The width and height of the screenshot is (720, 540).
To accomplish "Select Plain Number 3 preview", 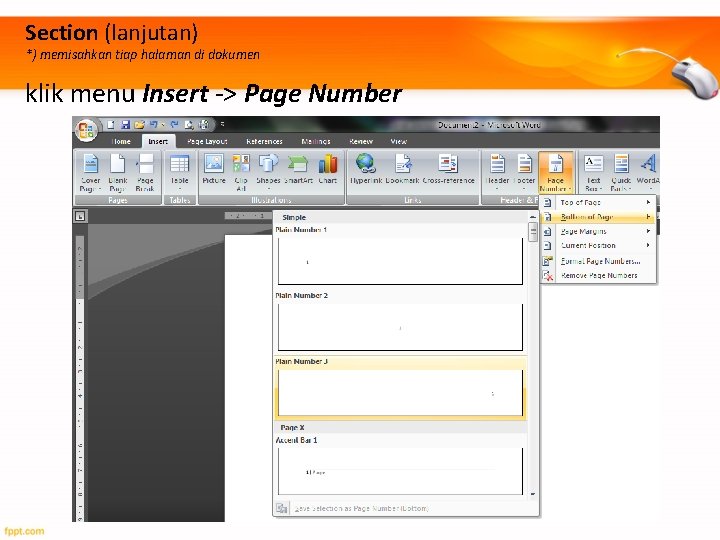I will tap(400, 393).
